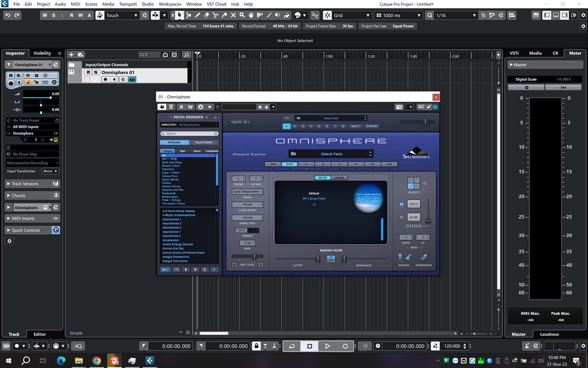The height and width of the screenshot is (368, 588).
Task: Select the Glue tool
Action: (x=225, y=15)
